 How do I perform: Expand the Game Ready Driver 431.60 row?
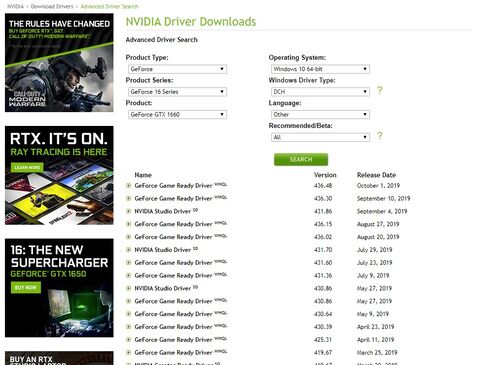point(128,263)
